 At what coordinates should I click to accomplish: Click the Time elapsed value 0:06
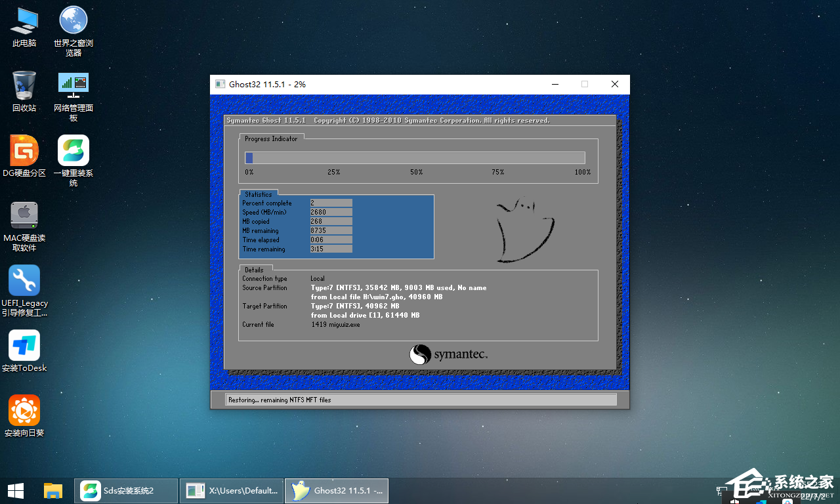click(331, 240)
